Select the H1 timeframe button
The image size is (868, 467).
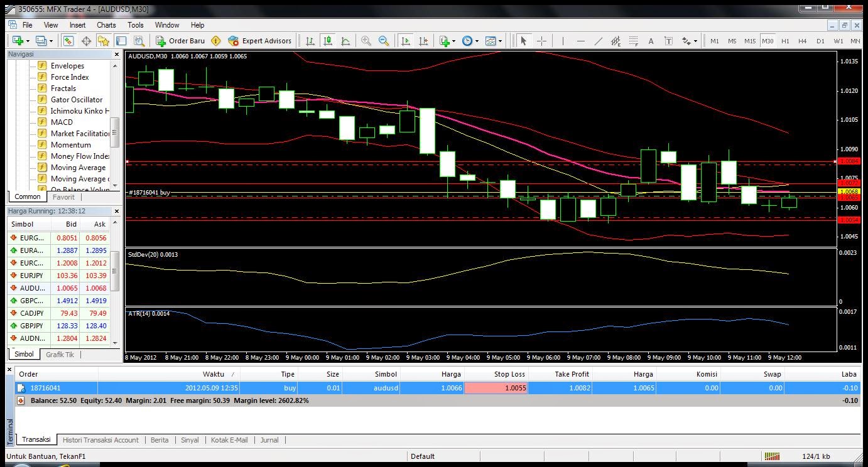785,41
